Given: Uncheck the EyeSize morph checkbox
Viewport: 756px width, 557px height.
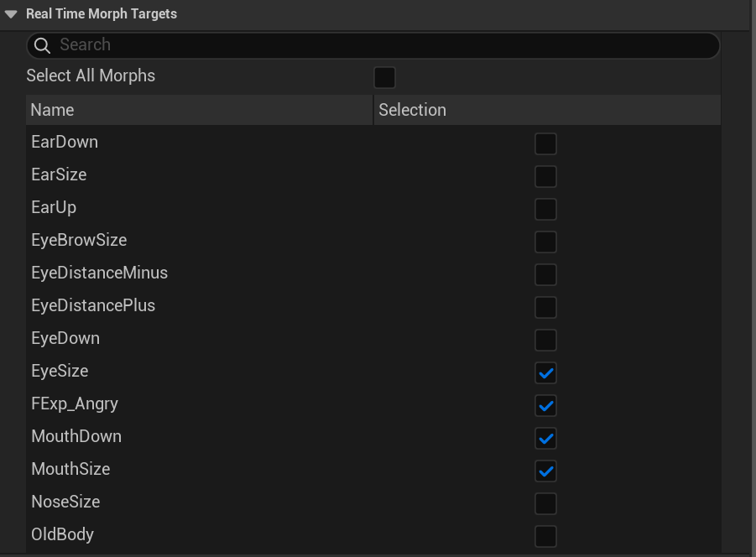Looking at the screenshot, I should tap(545, 373).
